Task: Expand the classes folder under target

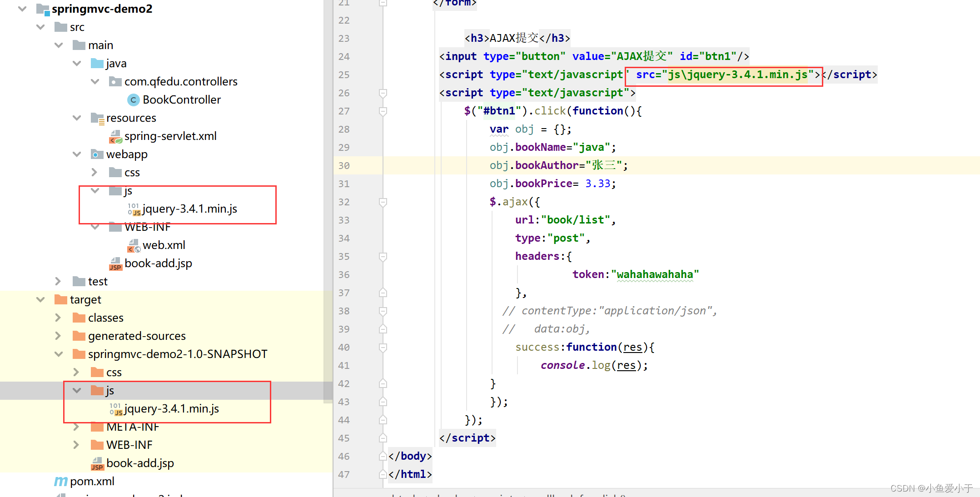Action: pyautogui.click(x=58, y=318)
